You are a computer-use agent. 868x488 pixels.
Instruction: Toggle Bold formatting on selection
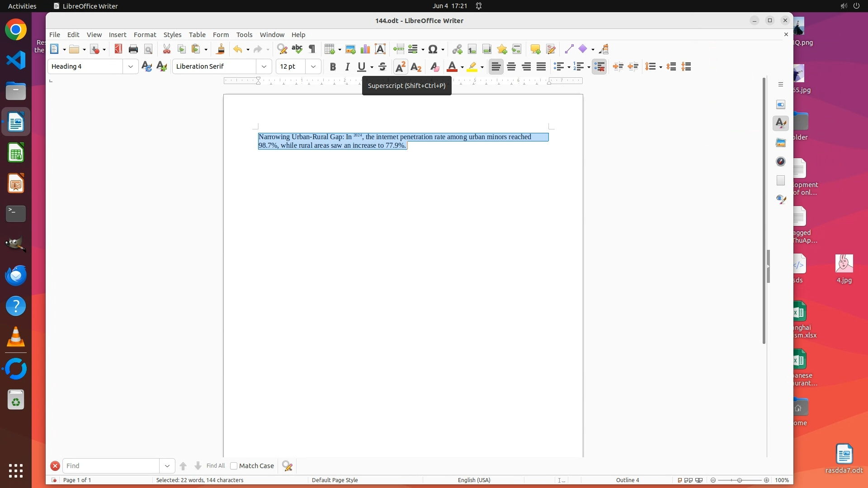[x=333, y=67]
